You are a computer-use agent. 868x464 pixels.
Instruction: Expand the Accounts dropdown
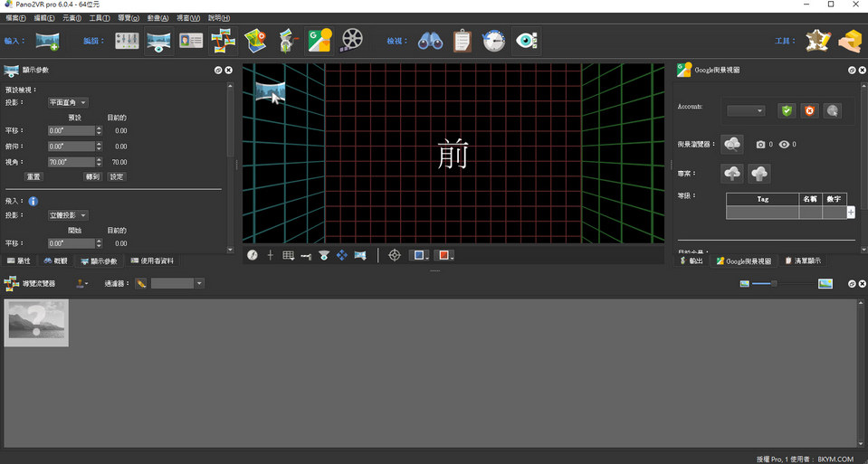pyautogui.click(x=746, y=110)
